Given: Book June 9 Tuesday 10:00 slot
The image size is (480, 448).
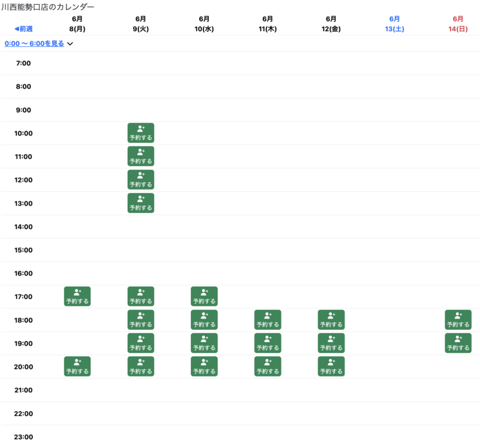Looking at the screenshot, I should coord(141,133).
